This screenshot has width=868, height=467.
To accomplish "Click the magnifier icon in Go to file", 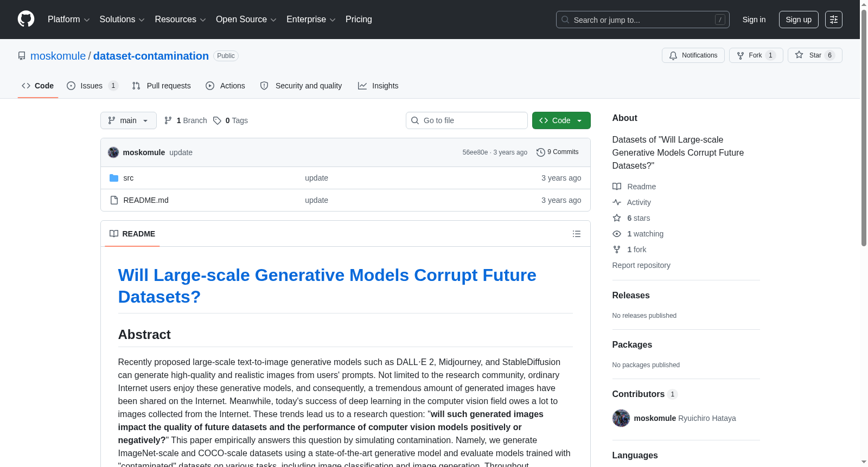I will click(415, 120).
